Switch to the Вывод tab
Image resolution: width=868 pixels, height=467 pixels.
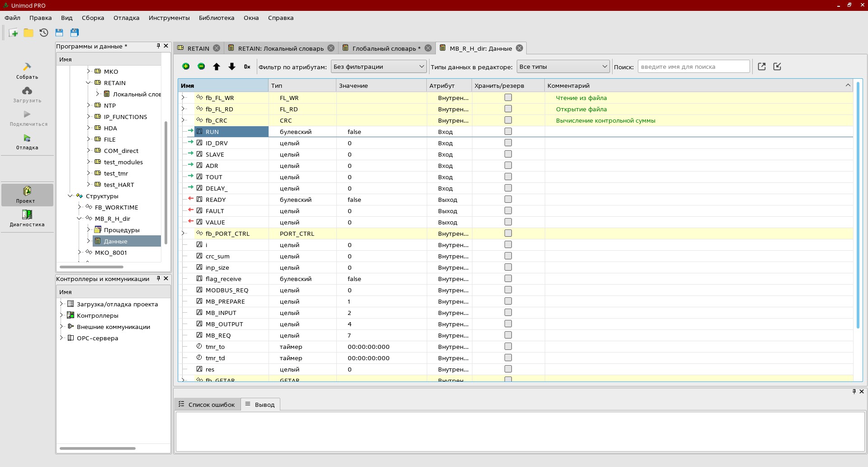tap(260, 405)
